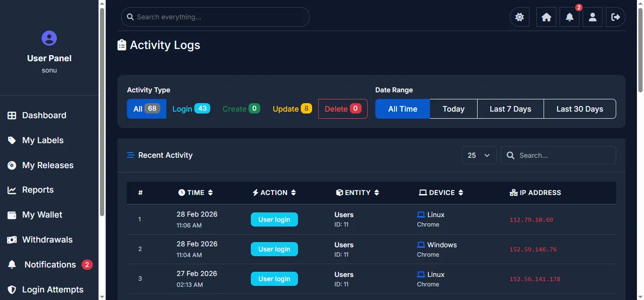Click the Search everything field

coord(215,17)
